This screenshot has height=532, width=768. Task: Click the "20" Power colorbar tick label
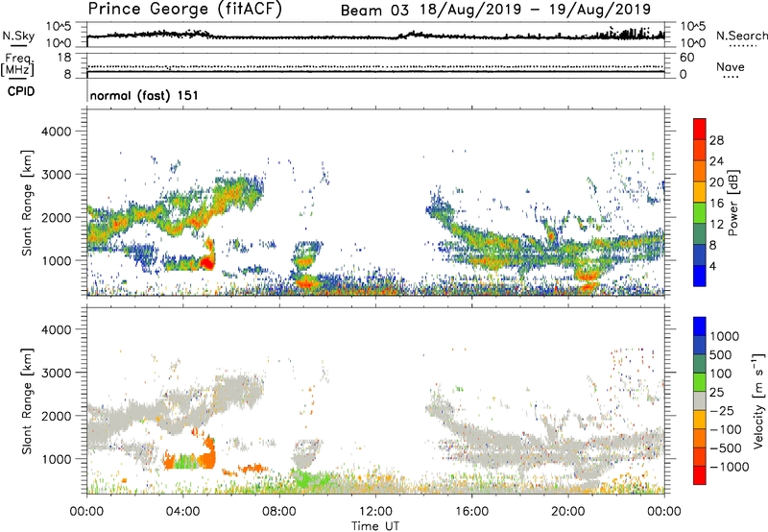tap(716, 182)
